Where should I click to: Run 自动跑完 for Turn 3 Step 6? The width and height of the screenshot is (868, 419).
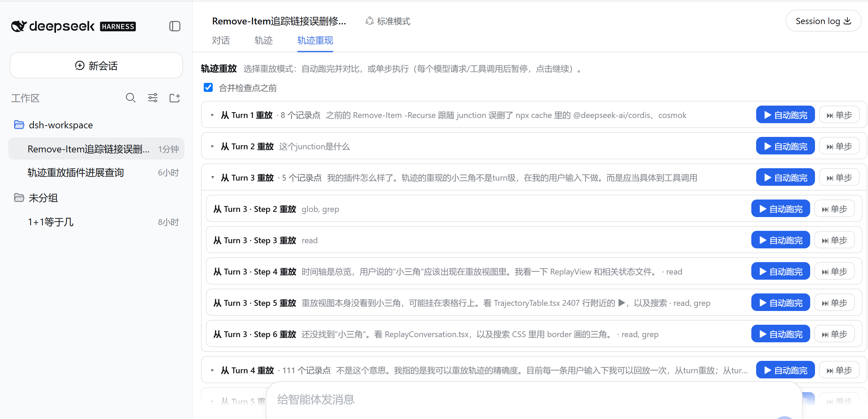781,334
